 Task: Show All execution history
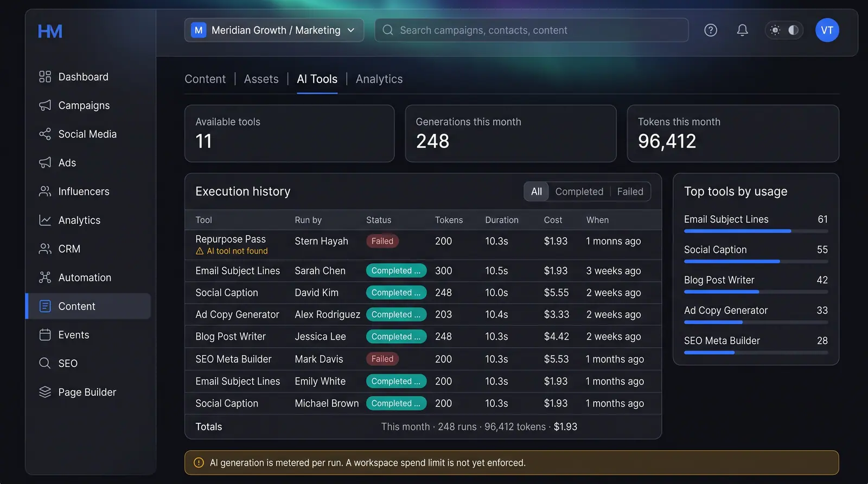coord(537,191)
